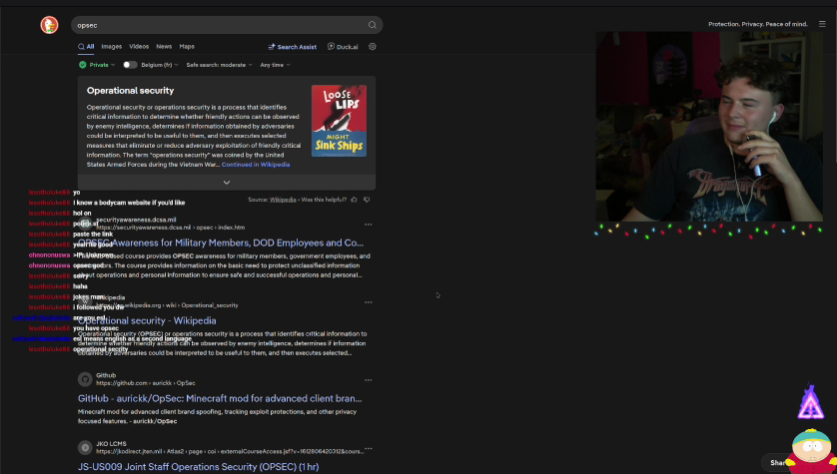The height and width of the screenshot is (474, 837).
Task: Open Safe search: moderate dropdown
Action: click(x=219, y=65)
